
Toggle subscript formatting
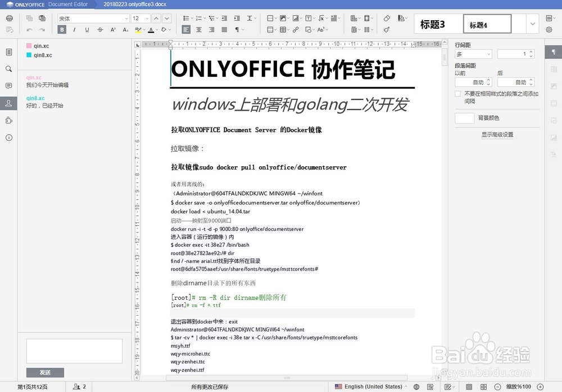point(125,30)
